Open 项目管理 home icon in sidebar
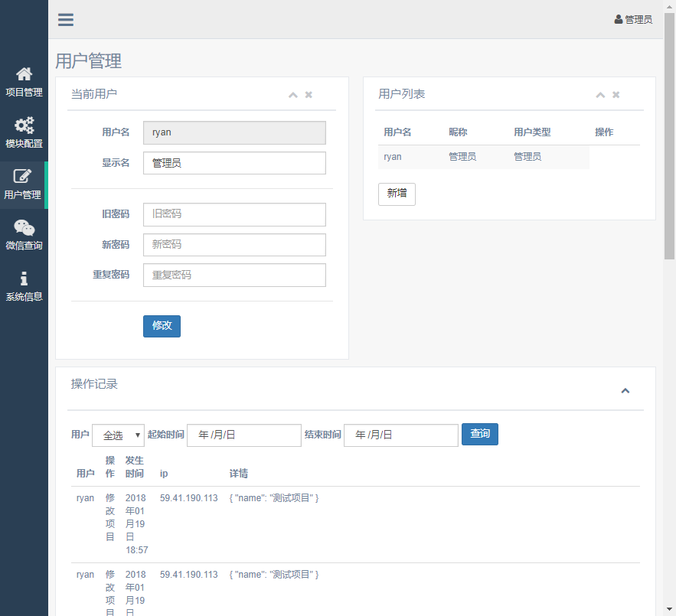Screen dimensions: 676x616 coord(24,74)
